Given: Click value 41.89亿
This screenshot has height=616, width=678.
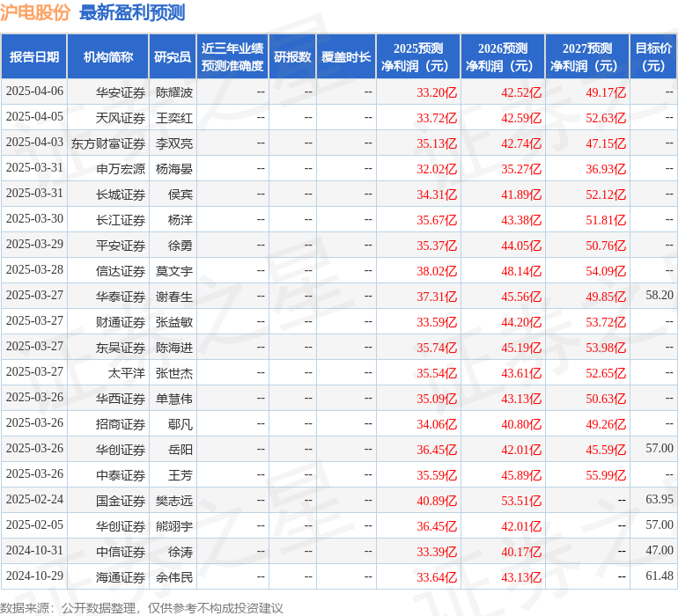Looking at the screenshot, I should pyautogui.click(x=521, y=194).
